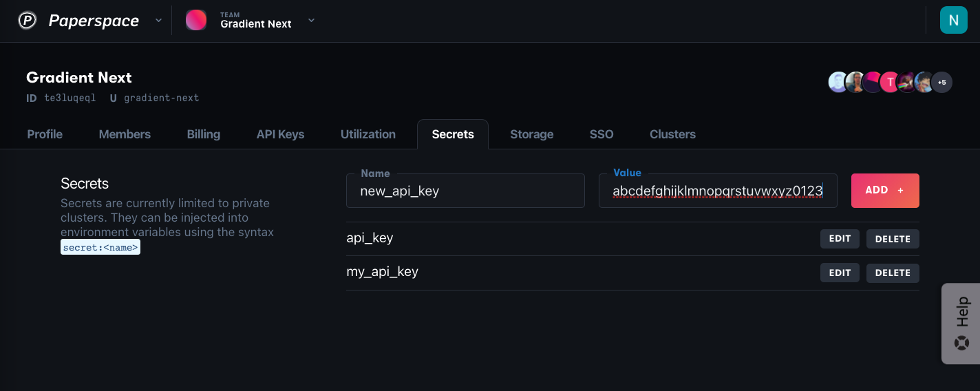Open the Help lifebuoy widget
The image size is (980, 391).
point(961,323)
